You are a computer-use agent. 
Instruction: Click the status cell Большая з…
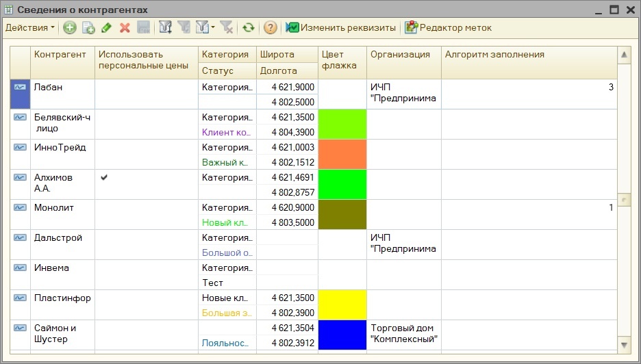227,313
